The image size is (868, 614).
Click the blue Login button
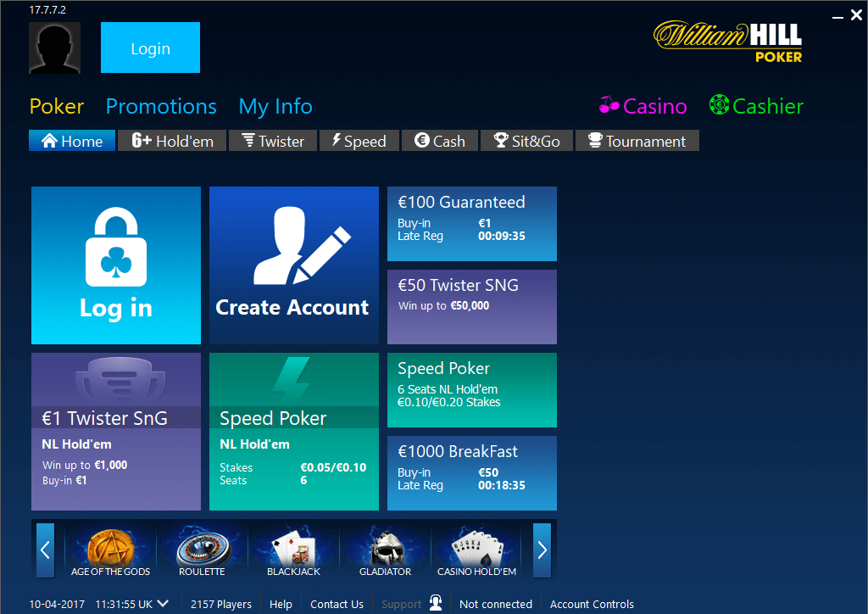point(150,47)
